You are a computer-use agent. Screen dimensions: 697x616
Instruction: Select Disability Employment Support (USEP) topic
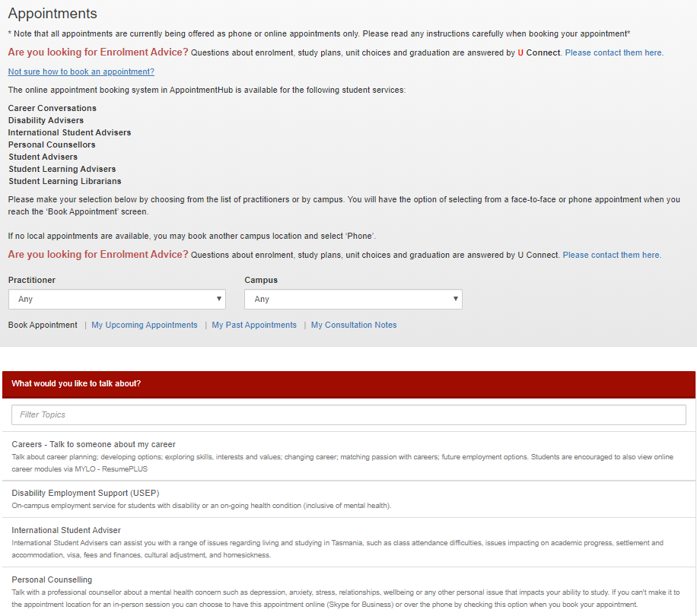[x=86, y=493]
